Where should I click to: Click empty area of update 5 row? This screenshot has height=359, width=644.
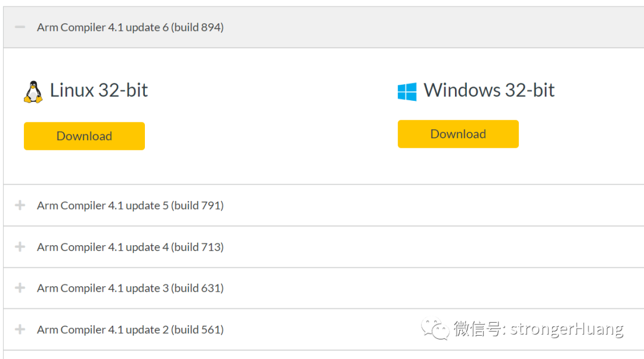431,205
